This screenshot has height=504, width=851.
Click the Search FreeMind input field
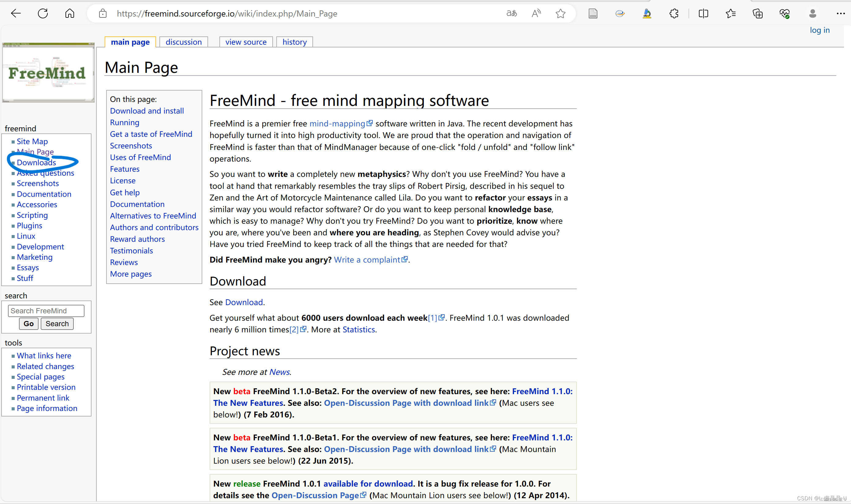coord(46,310)
